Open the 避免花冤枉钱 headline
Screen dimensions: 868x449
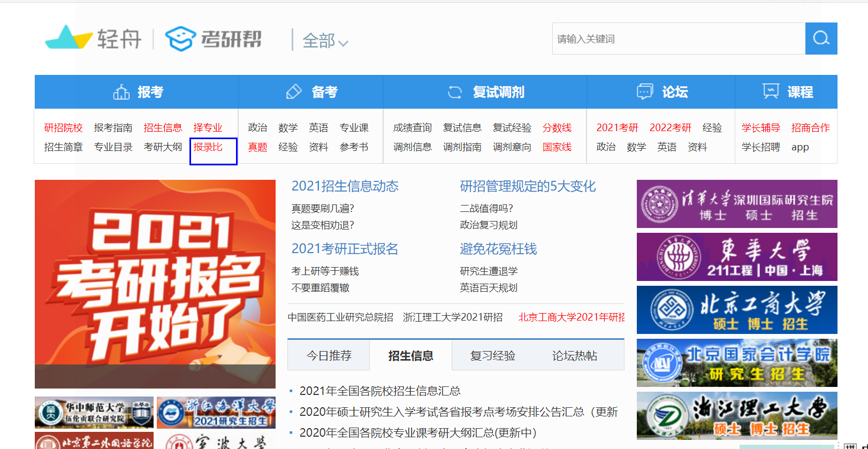(498, 249)
